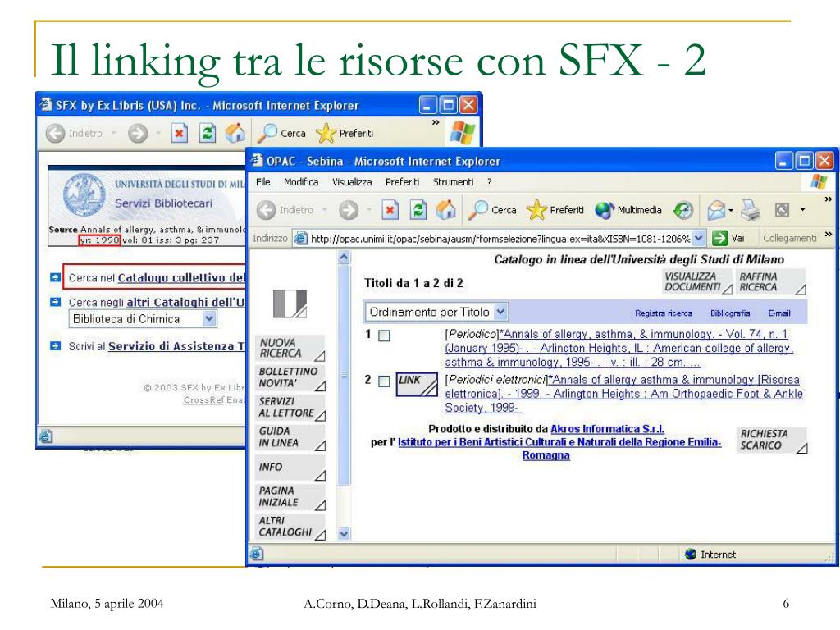Open the ? help menu
The height and width of the screenshot is (630, 840).
click(x=490, y=182)
